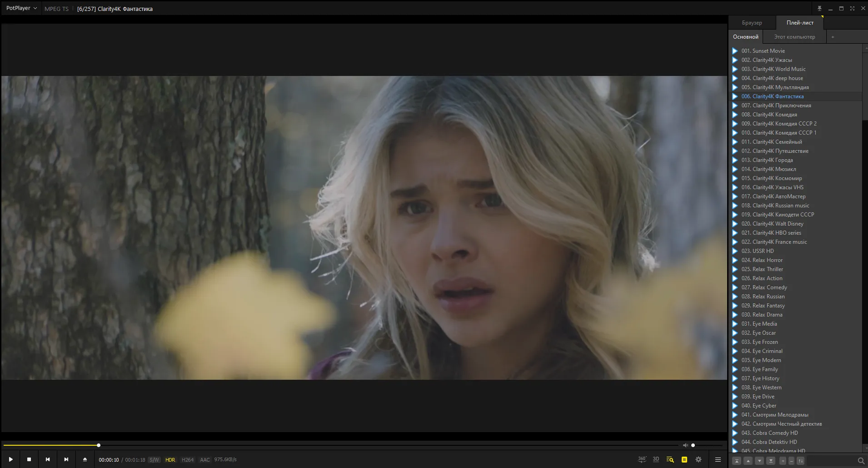Image resolution: width=868 pixels, height=468 pixels.
Task: Choose 043. Cobra Comedy HD
Action: pos(796,433)
